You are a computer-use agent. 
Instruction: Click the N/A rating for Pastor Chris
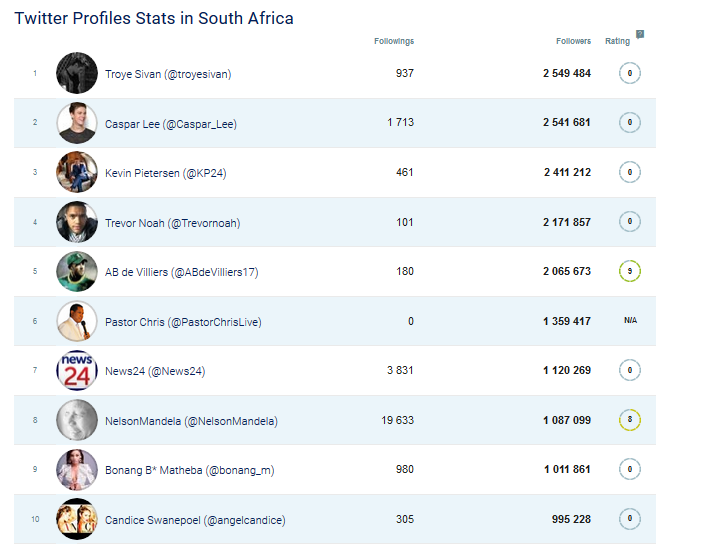point(630,320)
